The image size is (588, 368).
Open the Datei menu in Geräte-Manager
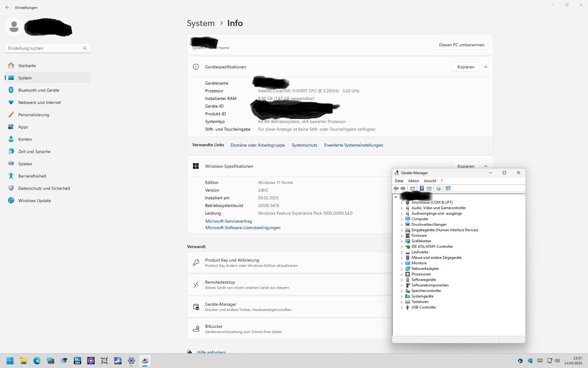point(399,181)
